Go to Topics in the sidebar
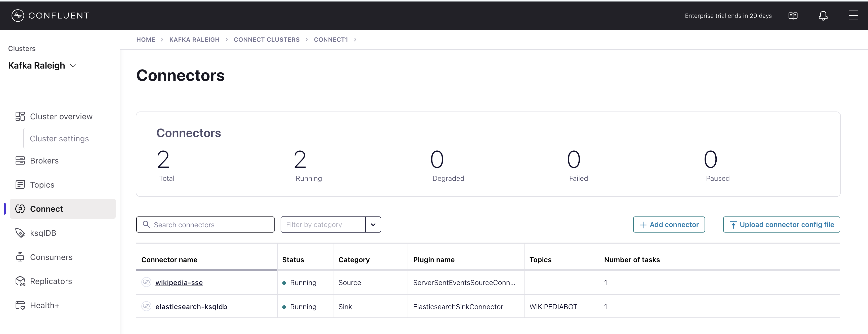868x334 pixels. coord(42,185)
